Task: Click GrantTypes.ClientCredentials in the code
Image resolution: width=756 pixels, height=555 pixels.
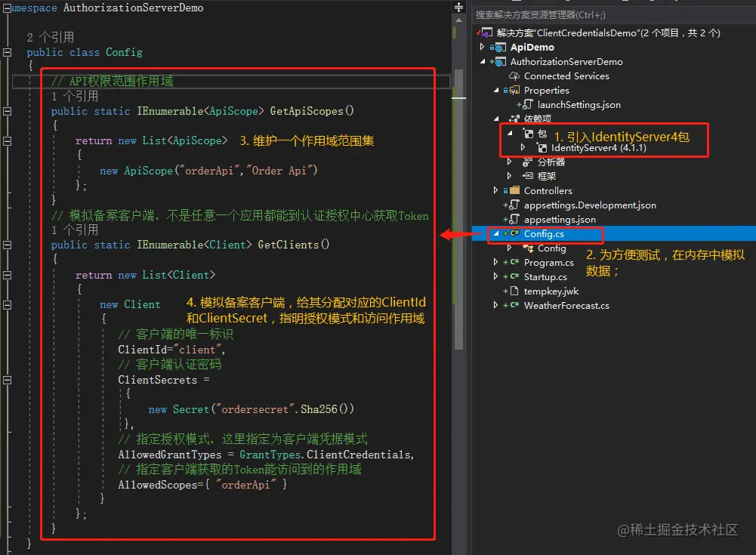Action: coord(326,455)
